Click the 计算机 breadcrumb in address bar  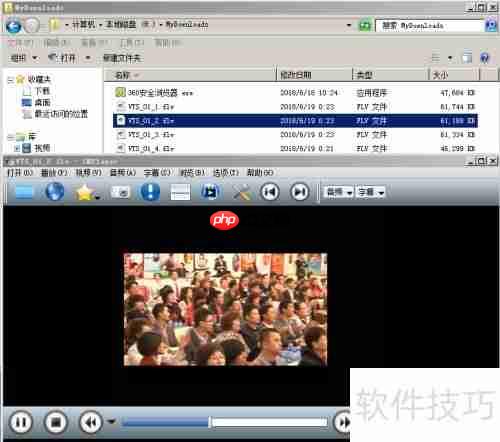point(83,25)
